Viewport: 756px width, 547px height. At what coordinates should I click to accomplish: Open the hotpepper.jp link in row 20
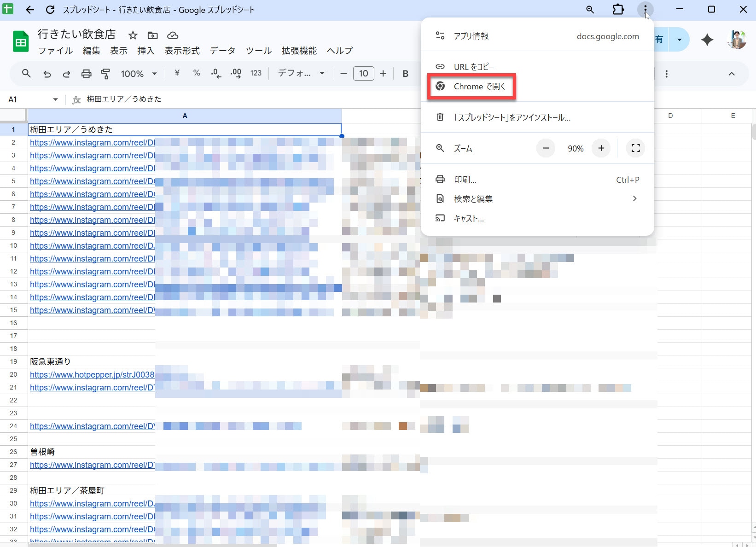click(x=92, y=375)
